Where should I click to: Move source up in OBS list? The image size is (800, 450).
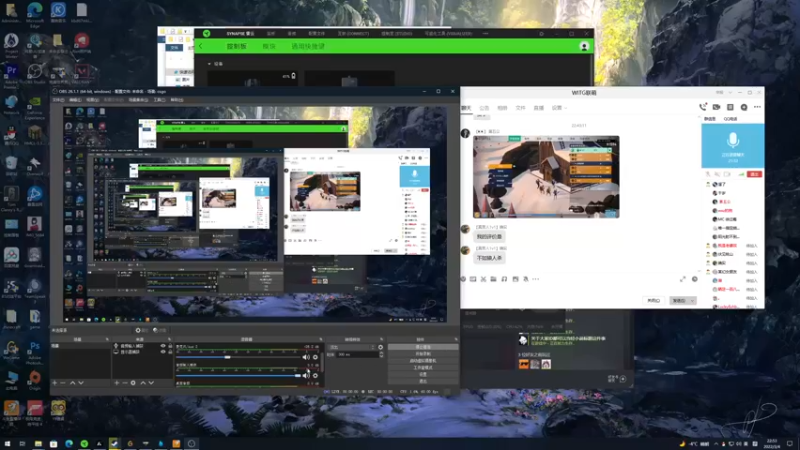[x=143, y=383]
